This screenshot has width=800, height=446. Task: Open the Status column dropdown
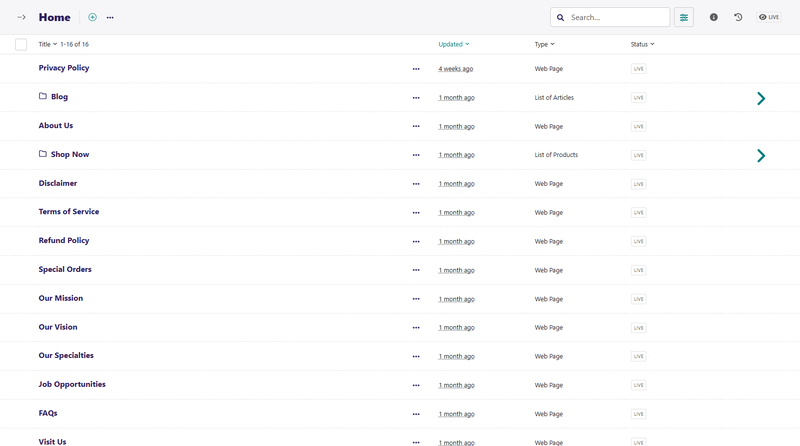[642, 44]
